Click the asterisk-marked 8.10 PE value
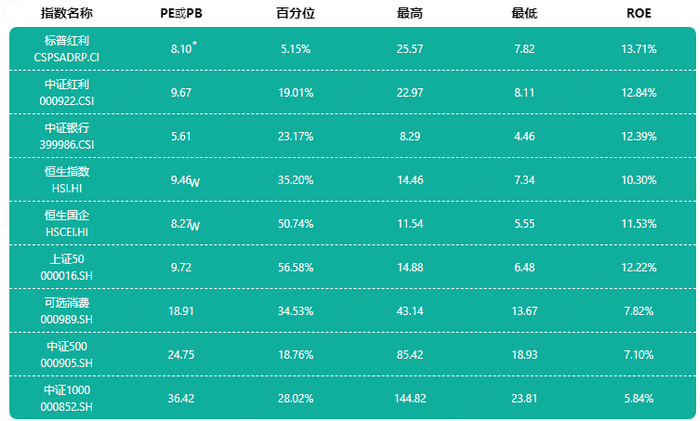Image resolution: width=700 pixels, height=421 pixels. [182, 48]
